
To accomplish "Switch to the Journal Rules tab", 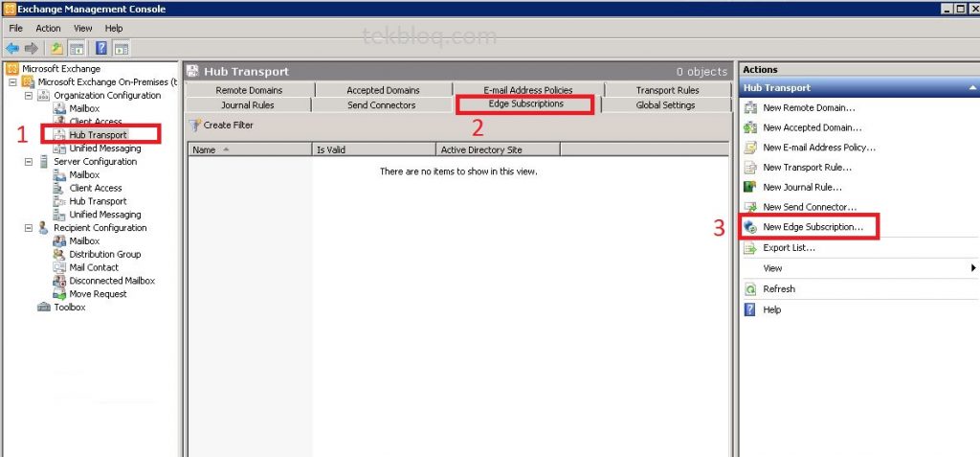I will pos(248,105).
